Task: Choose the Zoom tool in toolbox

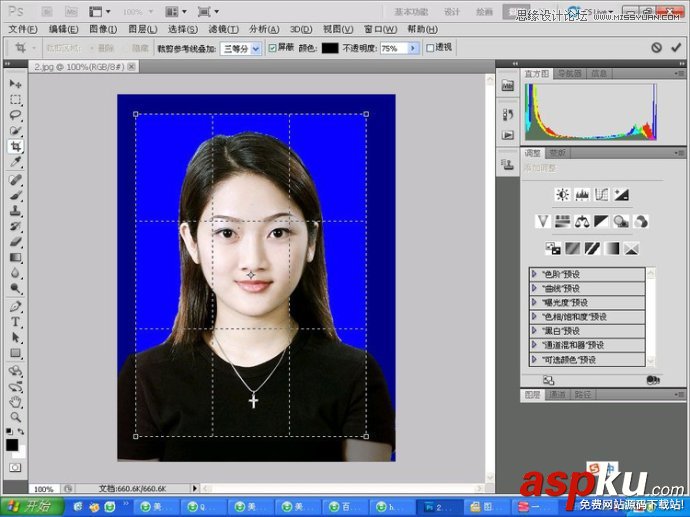Action: coord(15,416)
